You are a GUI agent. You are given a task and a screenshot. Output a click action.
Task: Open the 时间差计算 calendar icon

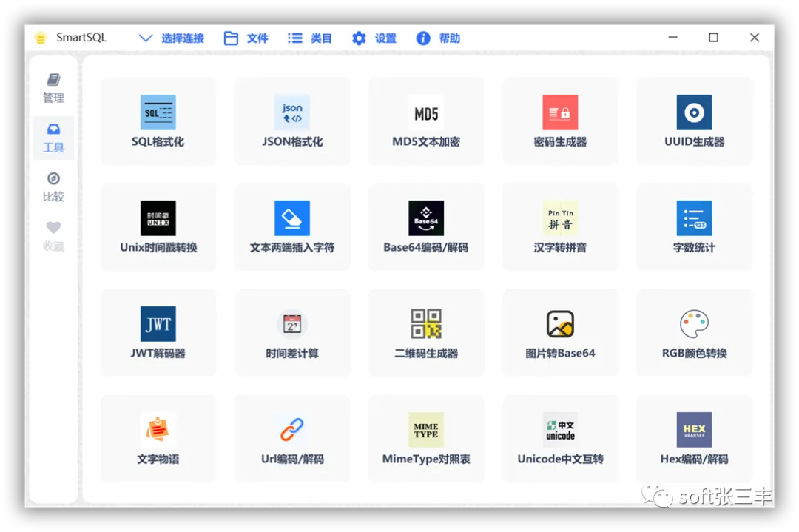tap(292, 323)
